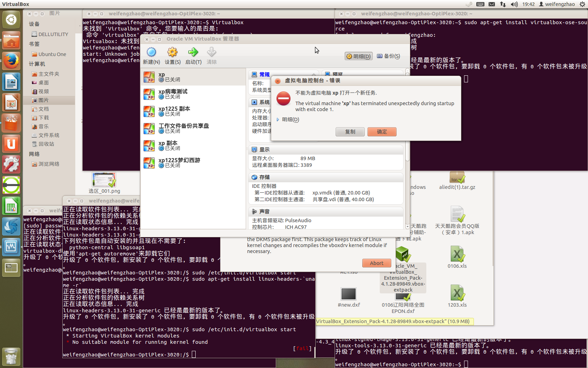This screenshot has width=588, height=368.
Task: Open 下载 folder in sidebar
Action: [x=40, y=118]
